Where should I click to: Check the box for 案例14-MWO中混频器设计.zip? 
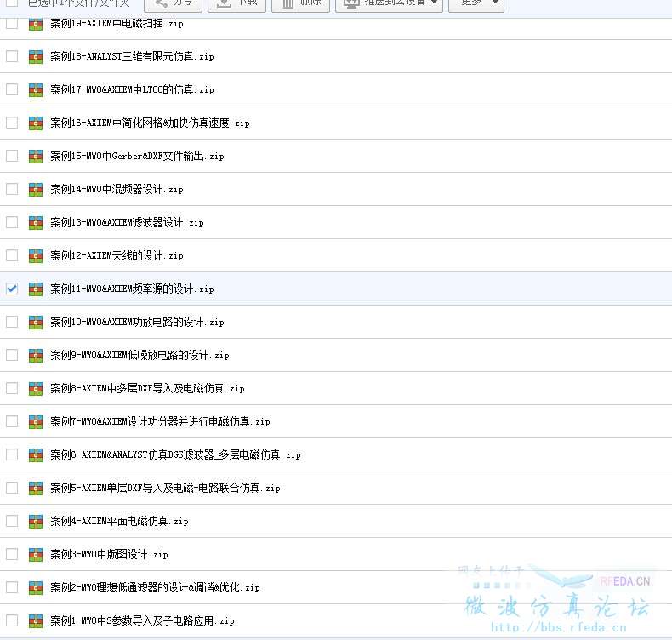coord(12,189)
